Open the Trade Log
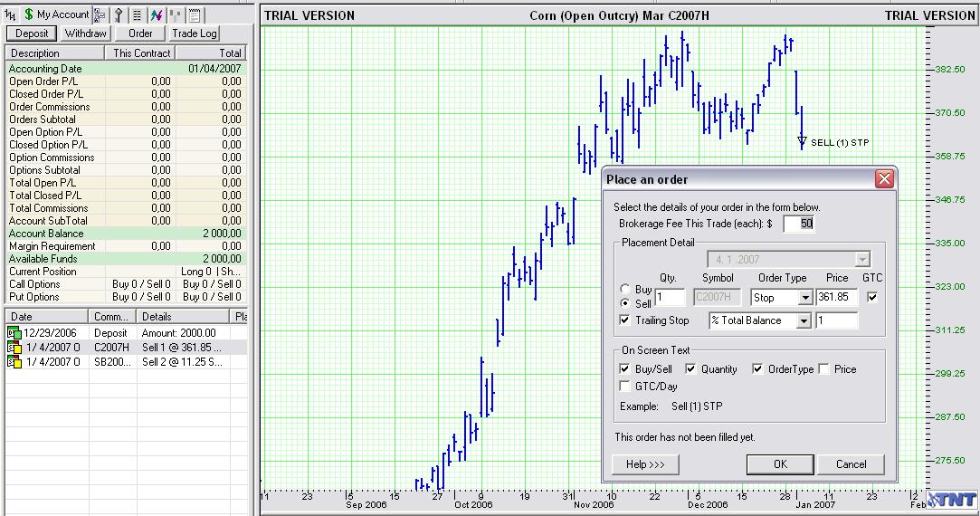 [x=195, y=33]
